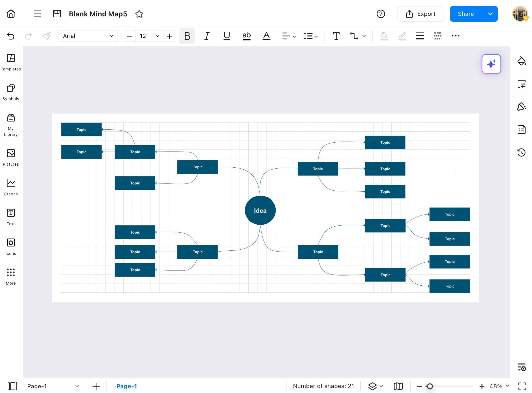Click the Export button
This screenshot has width=532, height=393.
point(420,14)
